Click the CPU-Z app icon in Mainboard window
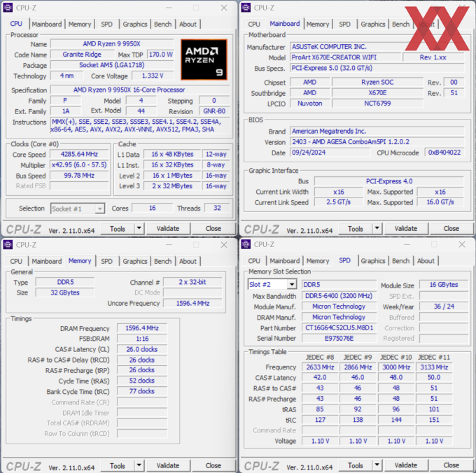476x473 pixels. 246,8
